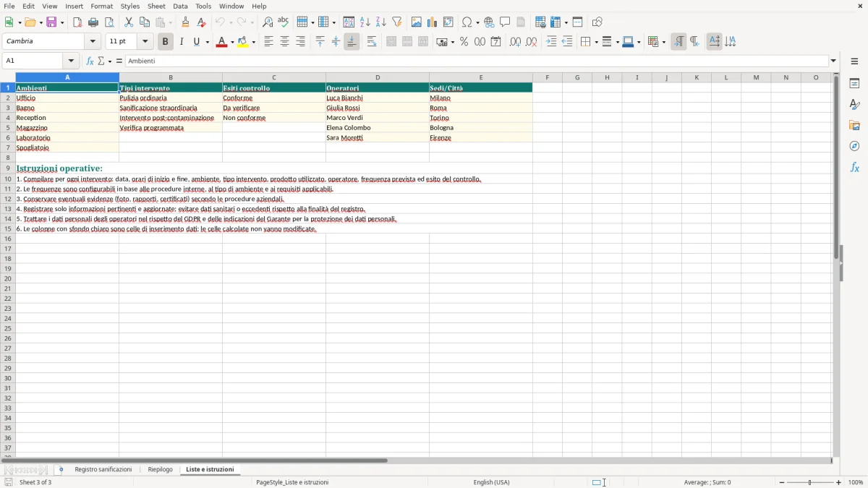Switch to Registro sanificazioni sheet tab
Viewport: 868px width, 488px height.
(x=103, y=469)
